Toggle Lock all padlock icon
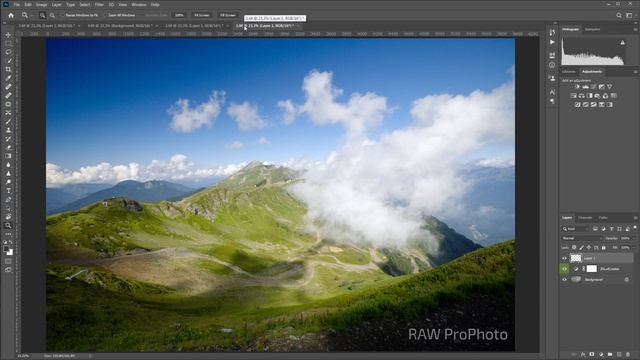This screenshot has width=640, height=360. (604, 247)
